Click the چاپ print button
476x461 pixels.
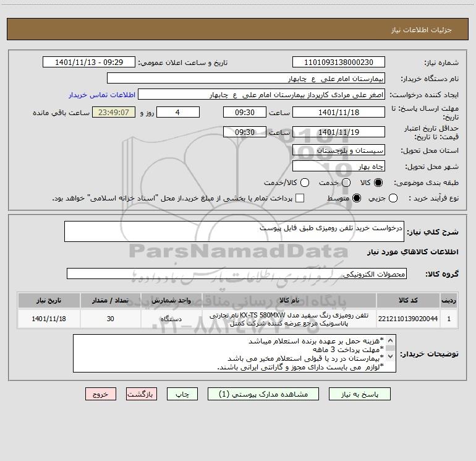(x=182, y=394)
